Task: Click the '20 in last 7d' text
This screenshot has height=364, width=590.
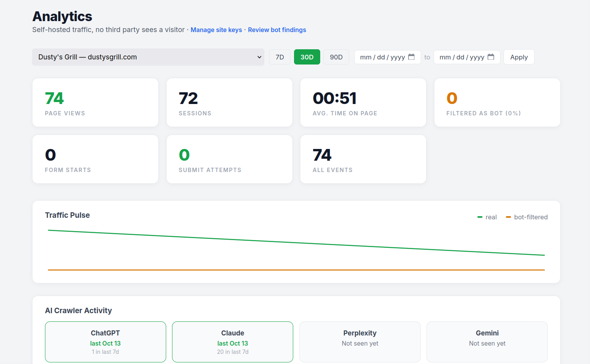Action: [x=233, y=352]
